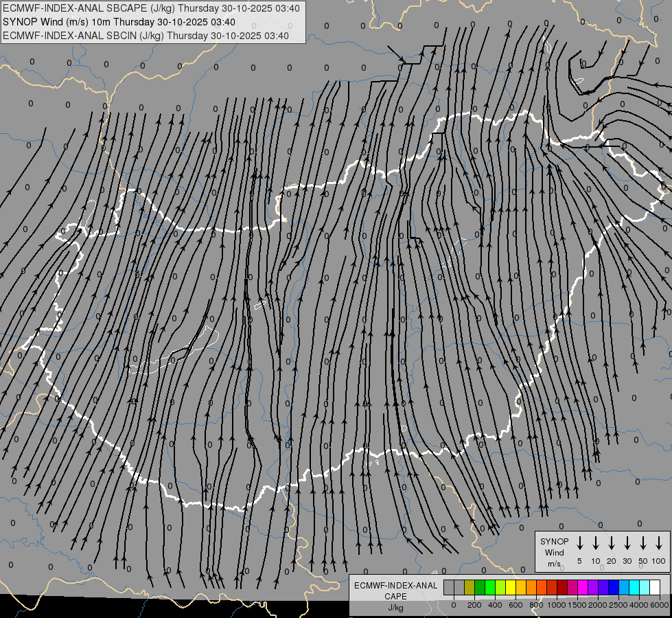Click the 30 m/s value in wind legend
Image resolution: width=672 pixels, height=618 pixels.
[x=627, y=561]
